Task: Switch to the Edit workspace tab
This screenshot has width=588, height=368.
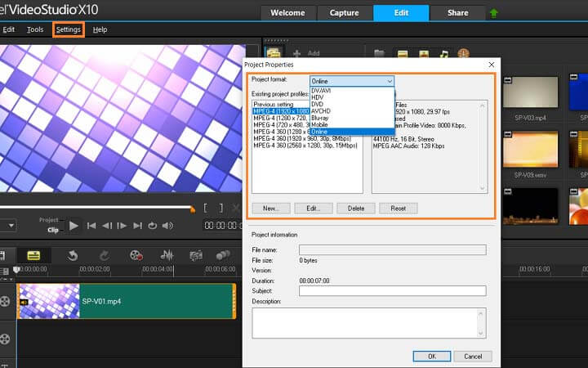Action: (401, 13)
